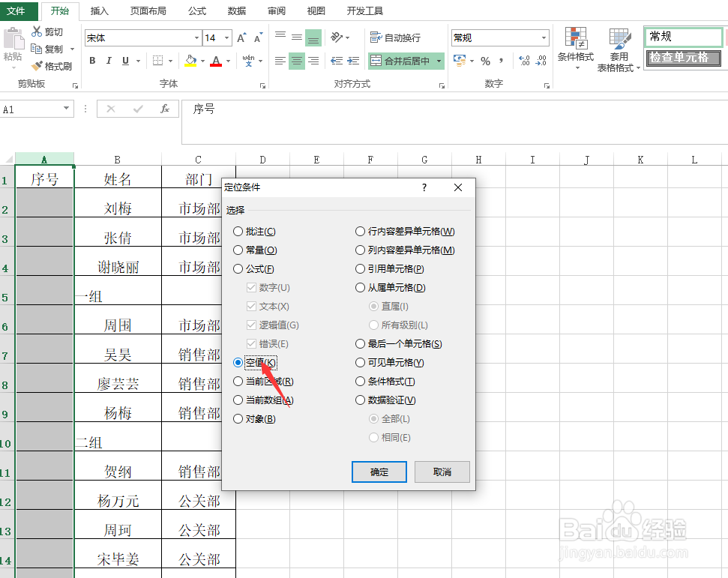Toggle Bold formatting
Image resolution: width=728 pixels, height=578 pixels.
(x=92, y=61)
